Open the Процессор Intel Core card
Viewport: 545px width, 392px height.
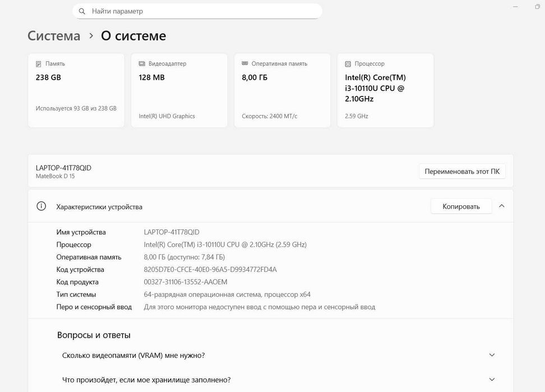coord(386,90)
